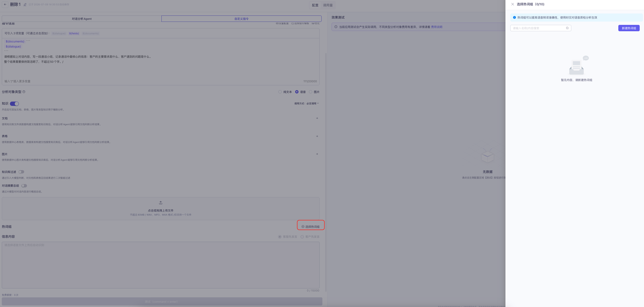Click the 测试 (command + enter) button
This screenshot has width=644, height=307.
(x=162, y=302)
